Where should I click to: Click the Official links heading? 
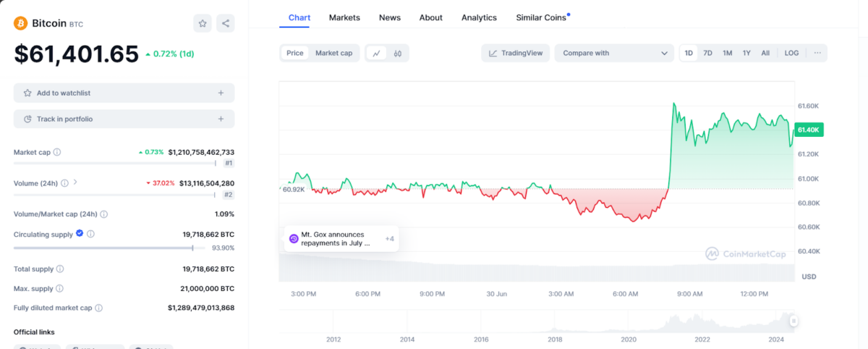(34, 332)
